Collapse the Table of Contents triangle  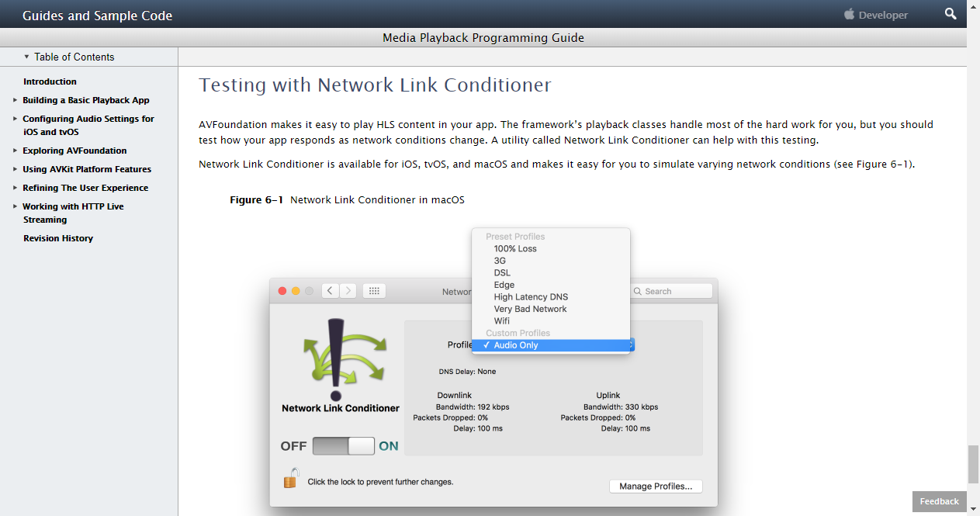coord(26,57)
